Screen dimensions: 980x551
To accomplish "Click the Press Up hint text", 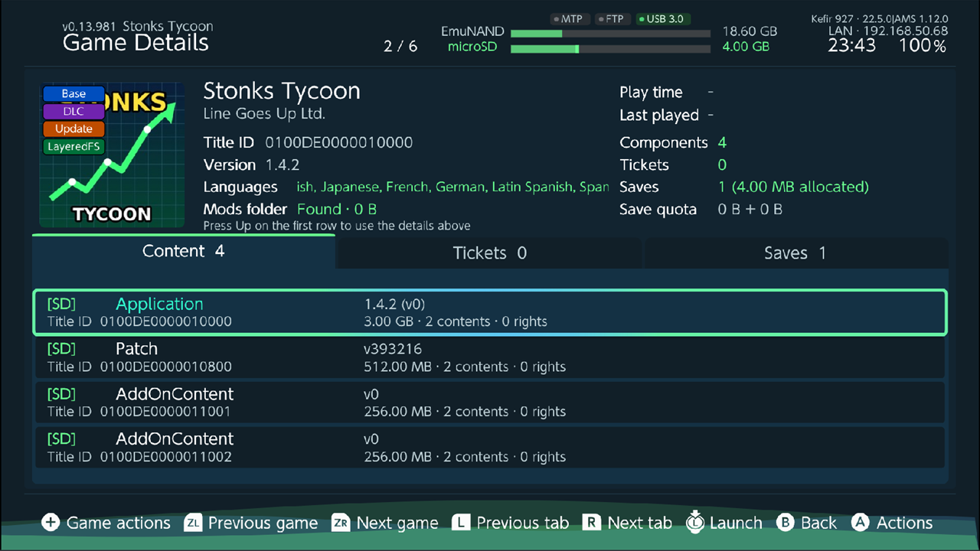I will pos(337,226).
